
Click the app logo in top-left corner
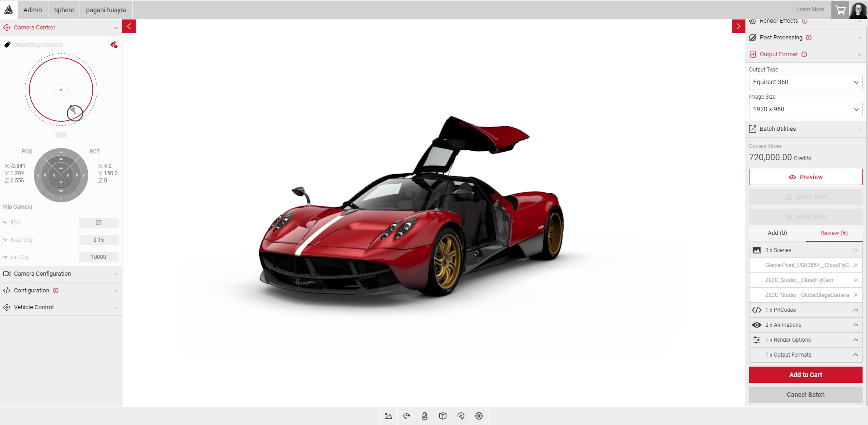(x=9, y=10)
